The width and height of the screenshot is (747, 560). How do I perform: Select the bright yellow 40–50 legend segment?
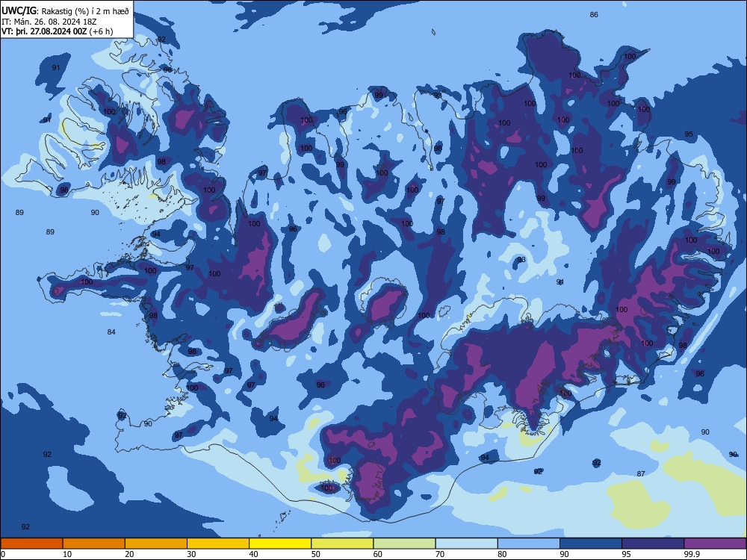(280, 544)
